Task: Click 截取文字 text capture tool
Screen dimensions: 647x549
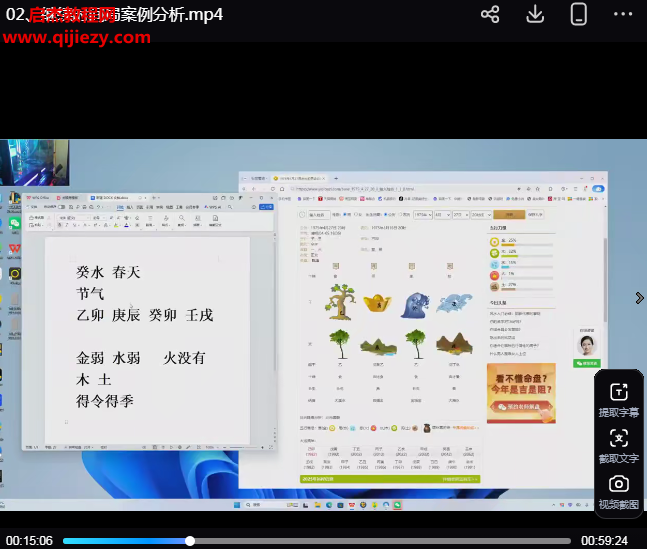Action: (619, 446)
